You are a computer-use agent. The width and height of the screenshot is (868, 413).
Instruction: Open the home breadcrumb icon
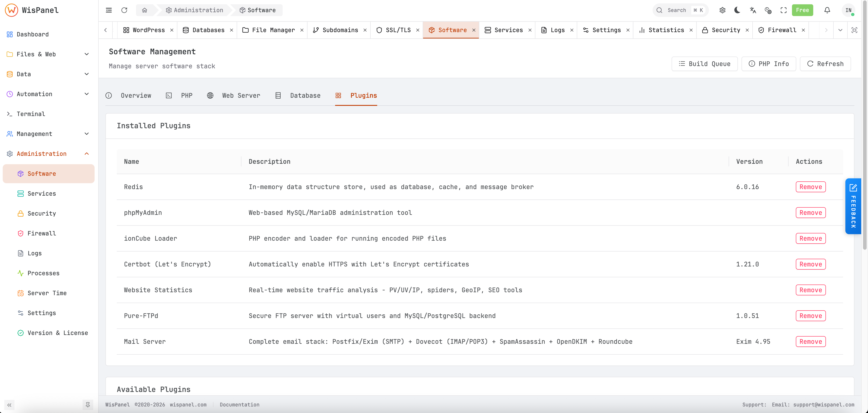coord(145,10)
